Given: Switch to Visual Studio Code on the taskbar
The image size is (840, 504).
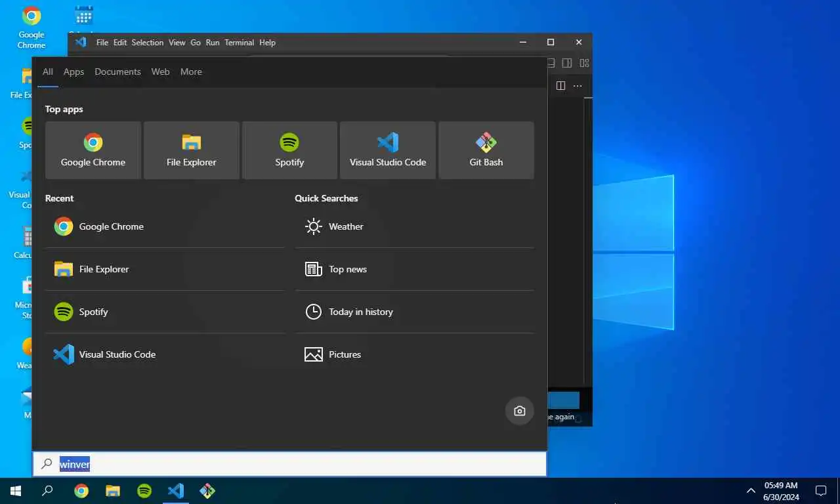Looking at the screenshot, I should (176, 491).
